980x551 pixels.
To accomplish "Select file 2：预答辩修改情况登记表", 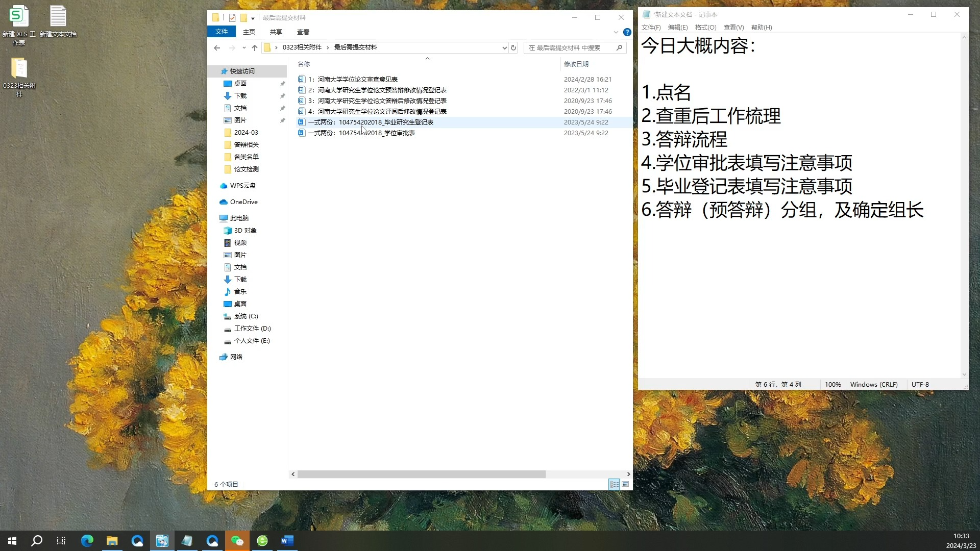I will click(x=377, y=90).
